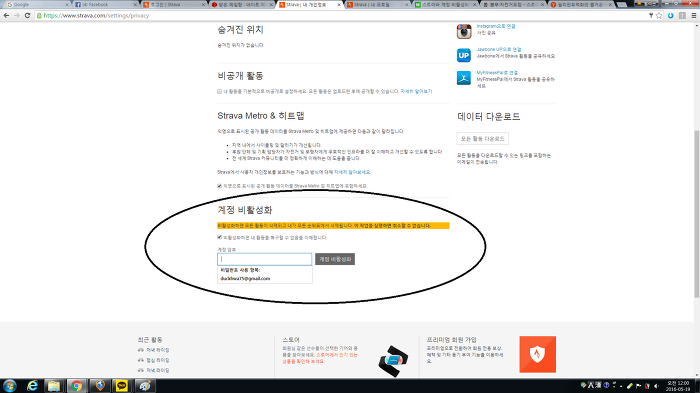Image resolution: width=700 pixels, height=393 pixels.
Task: Open second recent activity in the footer
Action: 158,360
